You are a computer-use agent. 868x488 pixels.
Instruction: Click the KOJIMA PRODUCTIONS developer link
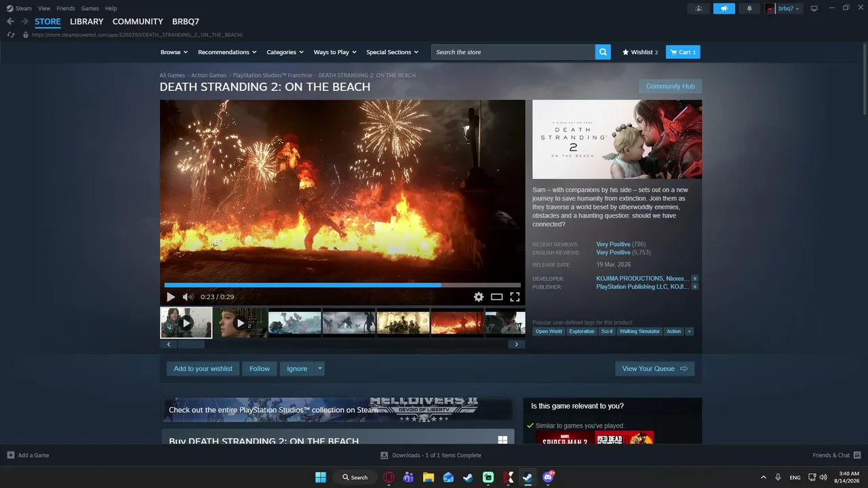pos(629,279)
